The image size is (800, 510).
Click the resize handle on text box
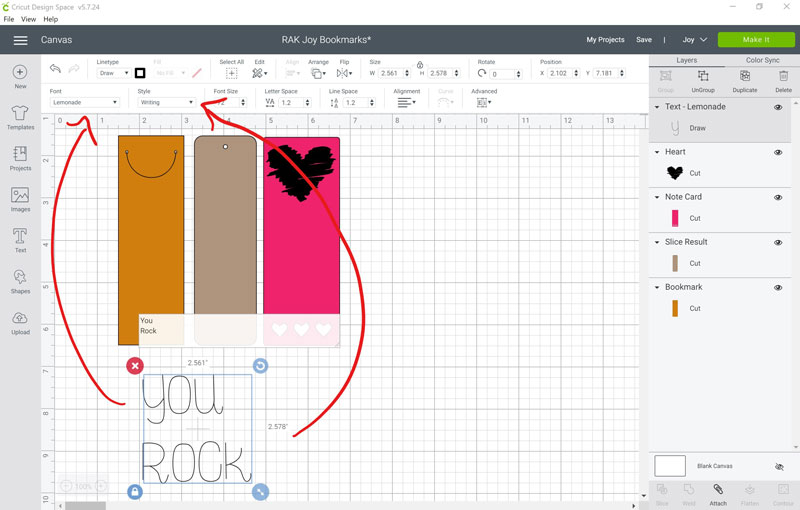[260, 492]
